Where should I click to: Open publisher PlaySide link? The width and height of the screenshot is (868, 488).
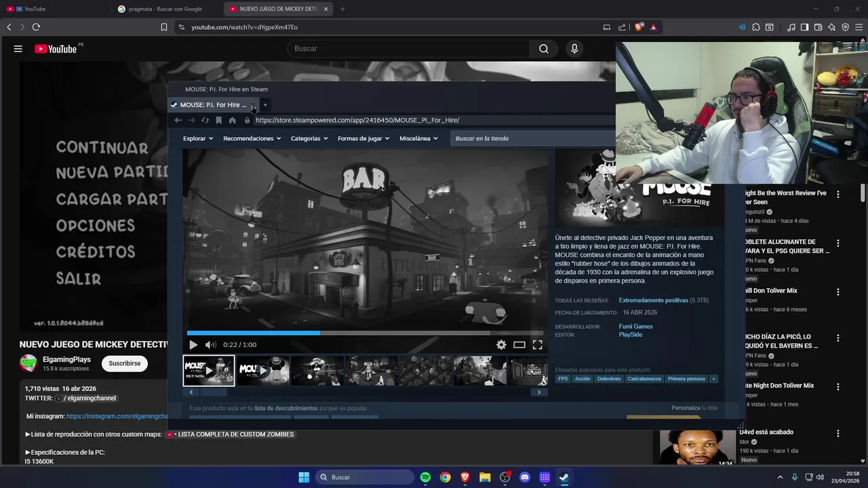[630, 335]
